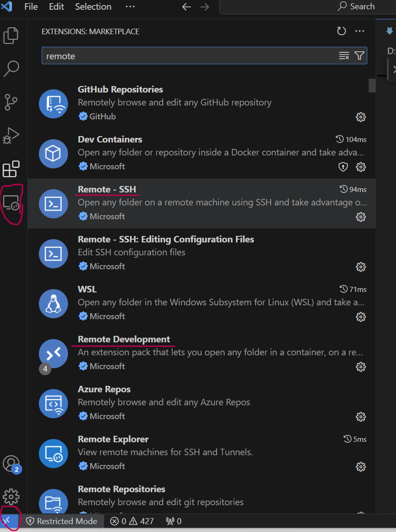The image size is (396, 532).
Task: Click forwarded ports indicator showing 0
Action: pyautogui.click(x=173, y=521)
